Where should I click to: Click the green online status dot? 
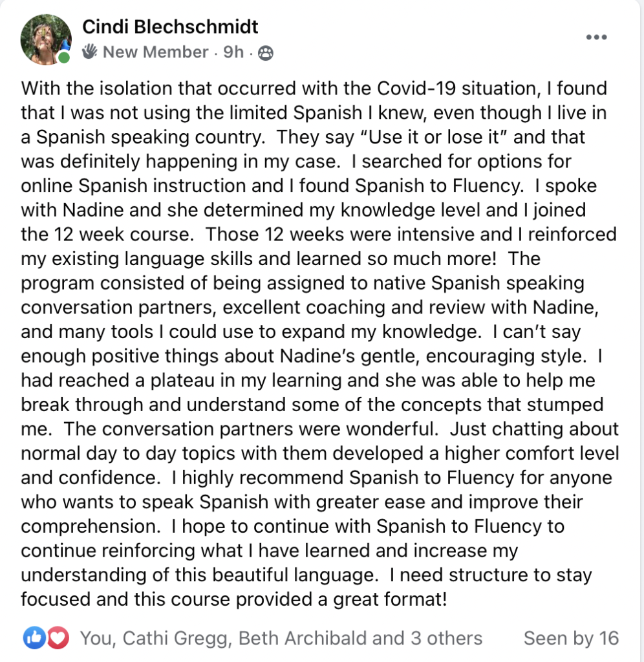[64, 58]
